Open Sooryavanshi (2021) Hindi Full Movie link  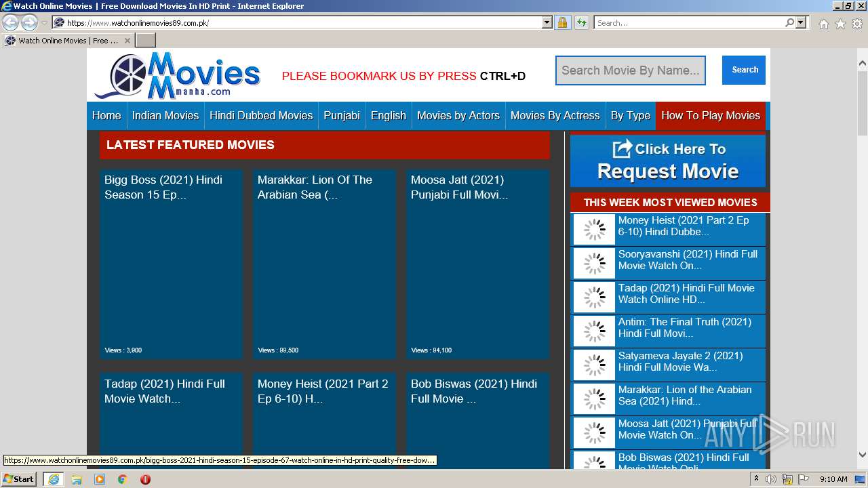point(688,260)
